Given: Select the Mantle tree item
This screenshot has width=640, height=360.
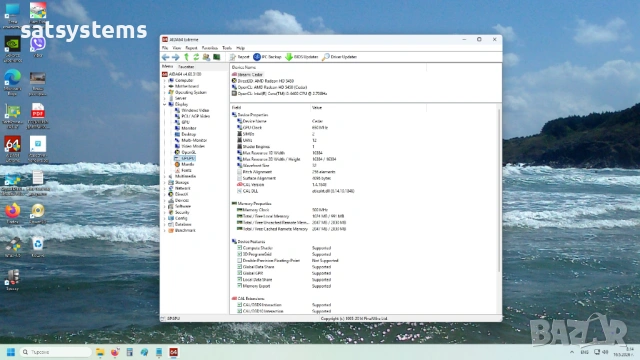Looking at the screenshot, I should pos(184,164).
